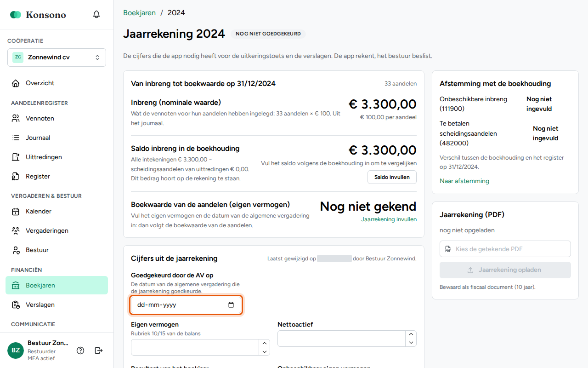Open the Kalender page
Viewport: 588px width, 368px height.
point(57,212)
